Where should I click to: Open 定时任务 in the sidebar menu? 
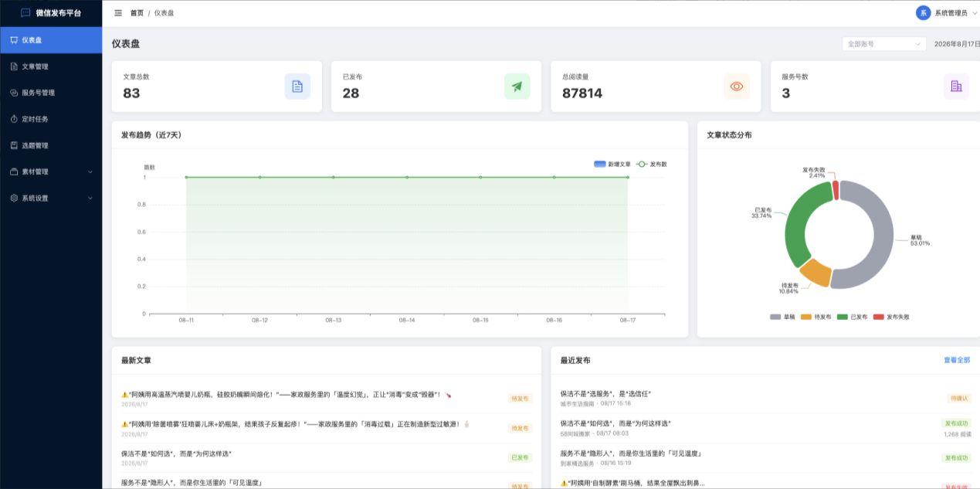pos(51,119)
